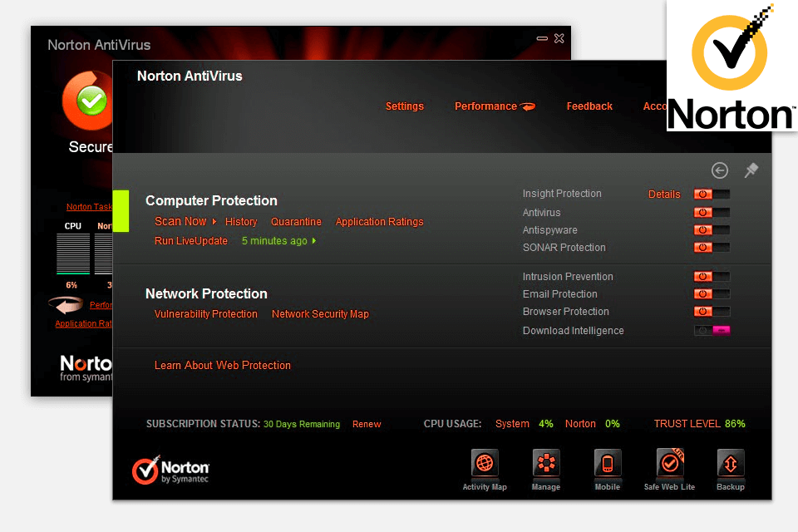Expand the Scan Now arrow
Viewport: 798px width, 532px height.
[x=214, y=221]
